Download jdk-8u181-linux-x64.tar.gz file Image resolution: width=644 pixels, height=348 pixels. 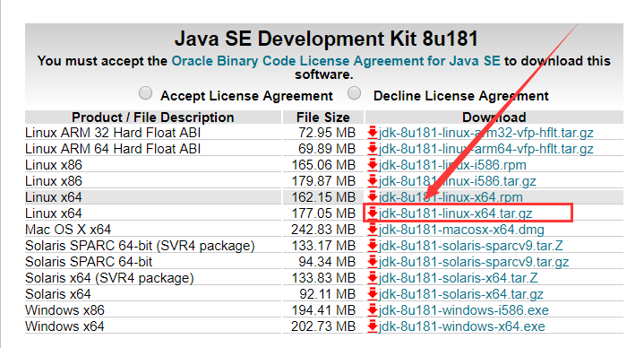(x=456, y=213)
